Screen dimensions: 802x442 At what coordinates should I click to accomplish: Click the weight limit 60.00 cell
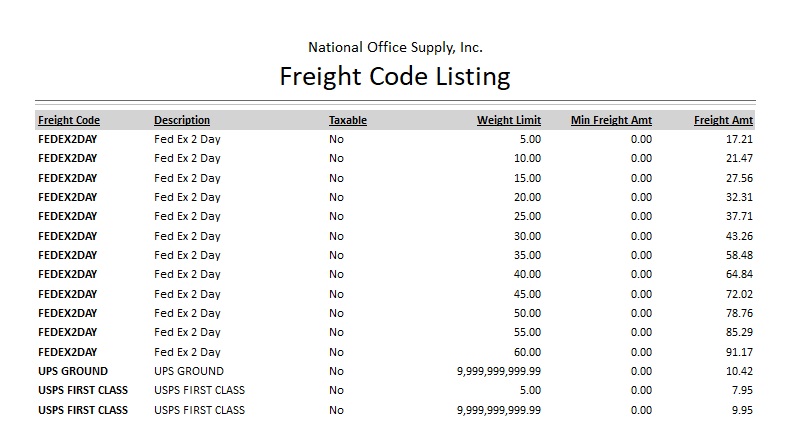click(x=527, y=352)
